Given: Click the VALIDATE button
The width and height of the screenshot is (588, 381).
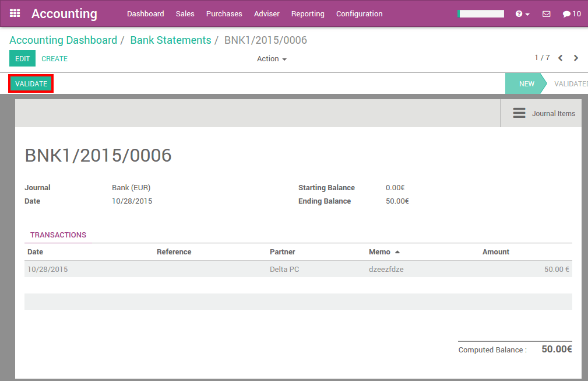Looking at the screenshot, I should (30, 83).
